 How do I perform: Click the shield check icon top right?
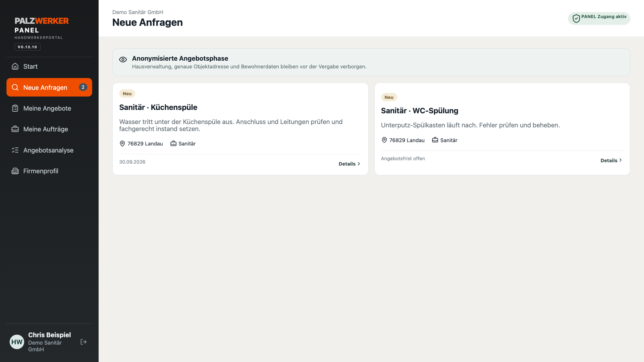576,18
